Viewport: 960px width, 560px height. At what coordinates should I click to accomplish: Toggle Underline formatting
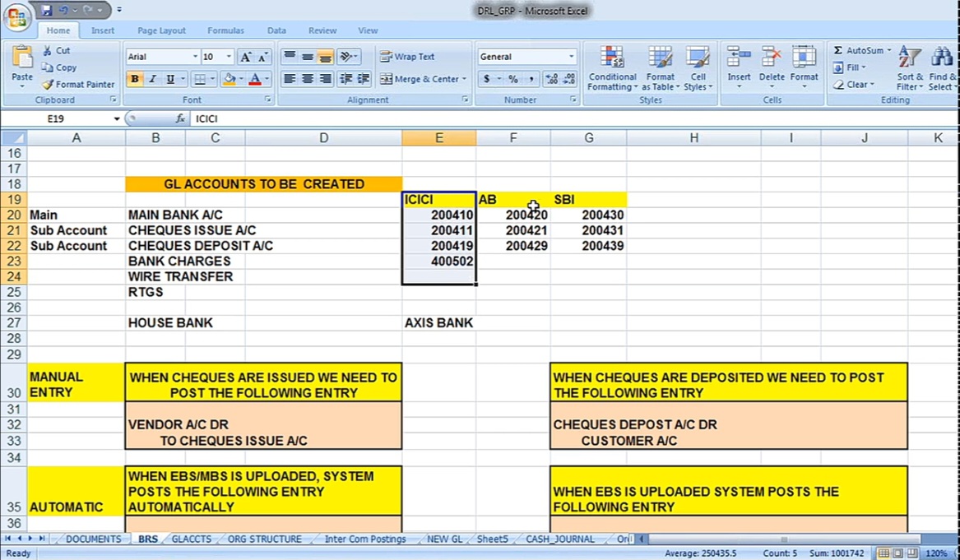point(170,79)
